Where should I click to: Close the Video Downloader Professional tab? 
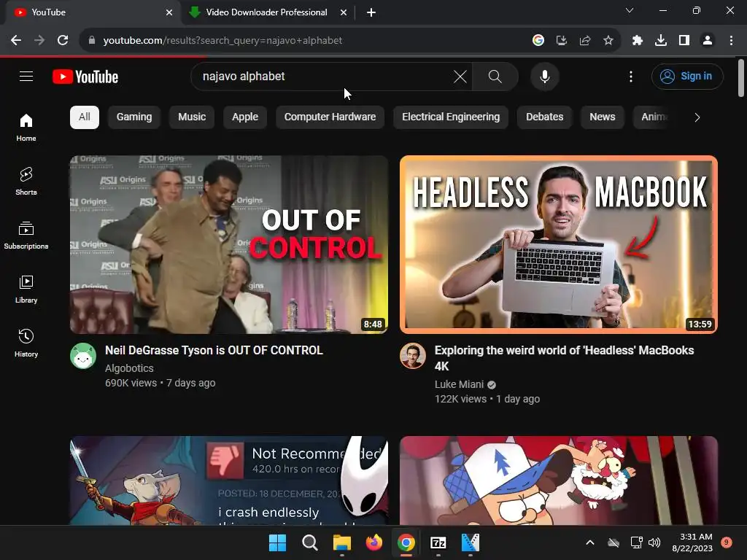pos(344,12)
